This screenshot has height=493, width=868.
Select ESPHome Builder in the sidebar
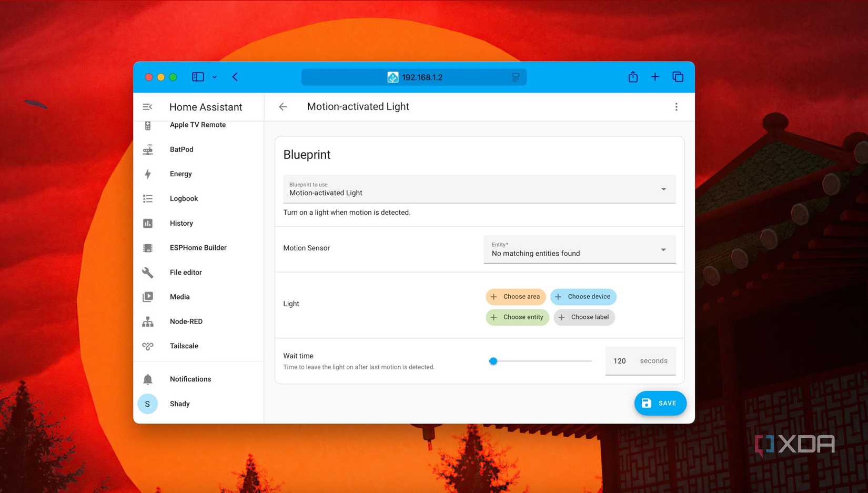tap(198, 248)
